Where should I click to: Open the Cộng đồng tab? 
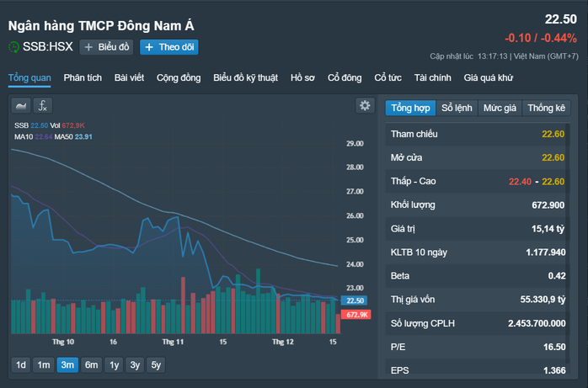(x=179, y=77)
